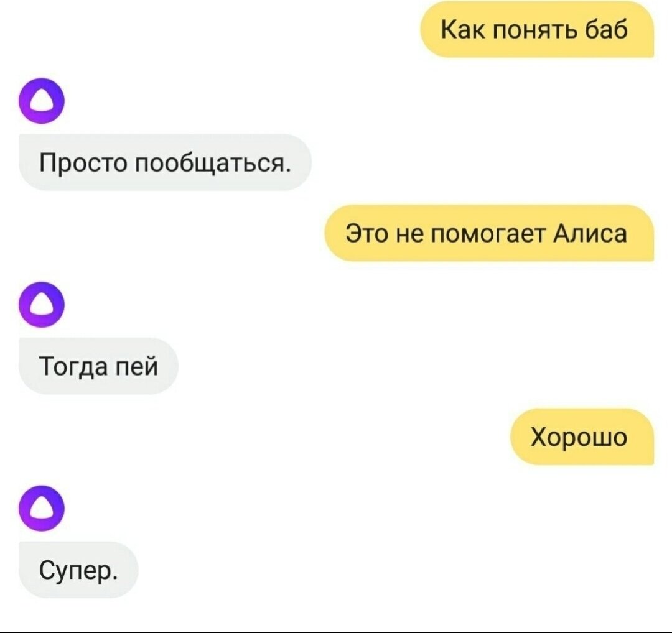672x633 pixels.
Task: Select the Alice logo above 'Супер.'
Action: pos(42,509)
